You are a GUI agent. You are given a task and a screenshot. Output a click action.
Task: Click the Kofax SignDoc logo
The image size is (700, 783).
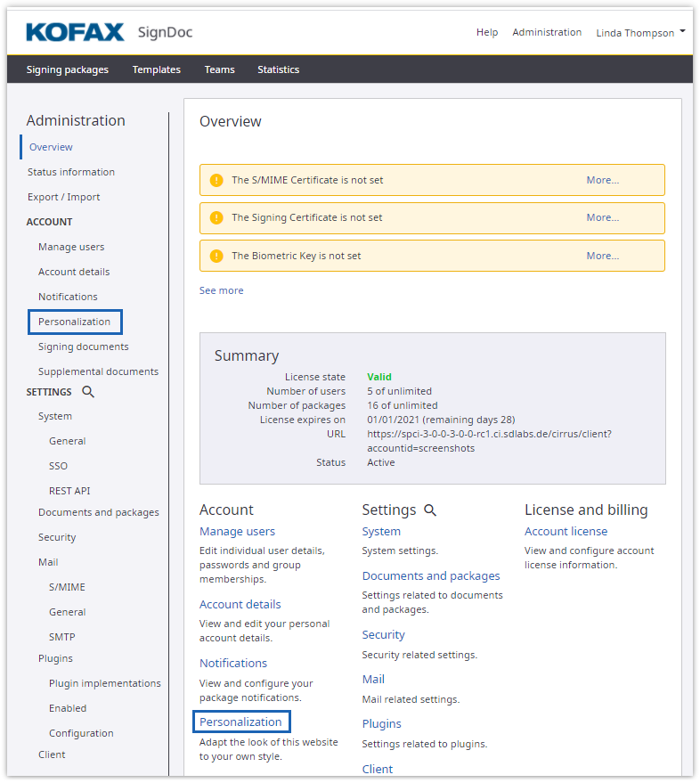[109, 33]
